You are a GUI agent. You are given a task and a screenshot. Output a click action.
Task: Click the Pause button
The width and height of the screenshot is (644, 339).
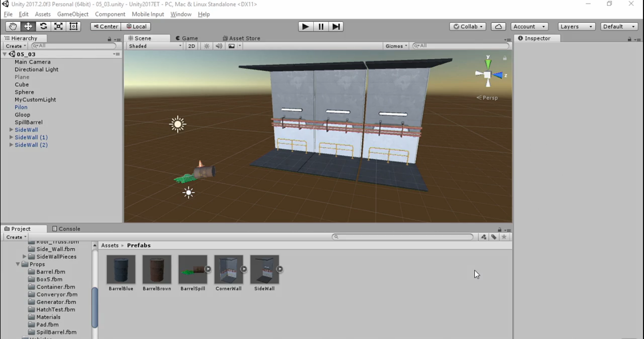click(x=321, y=26)
